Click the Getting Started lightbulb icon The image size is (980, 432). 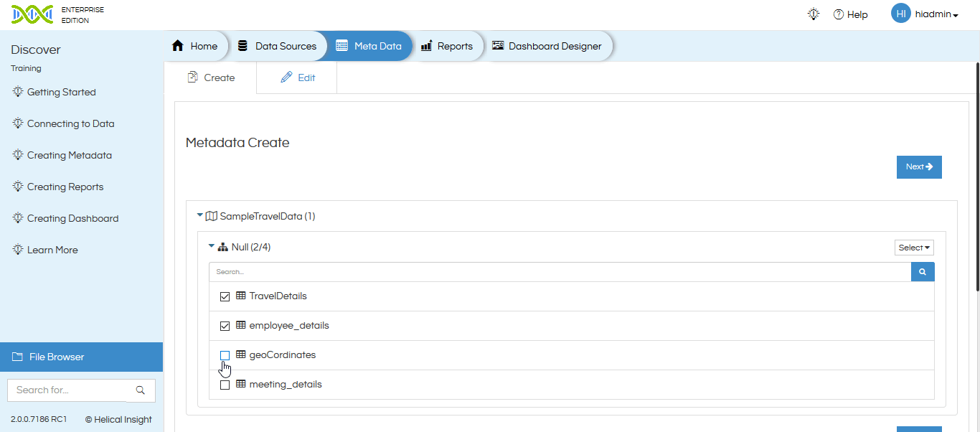[18, 92]
